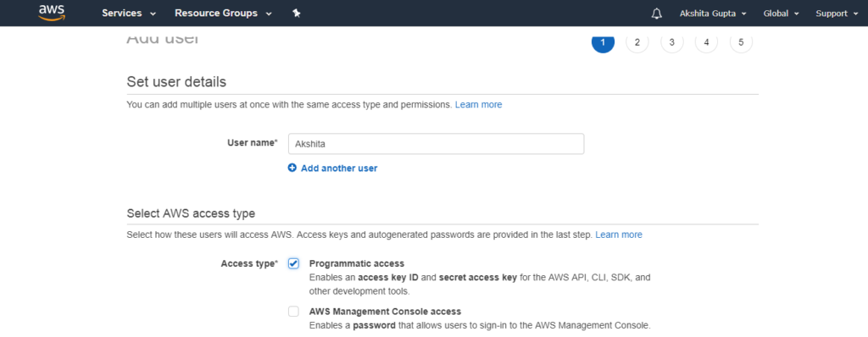This screenshot has width=868, height=337.
Task: Go to step 2 circle
Action: (637, 42)
